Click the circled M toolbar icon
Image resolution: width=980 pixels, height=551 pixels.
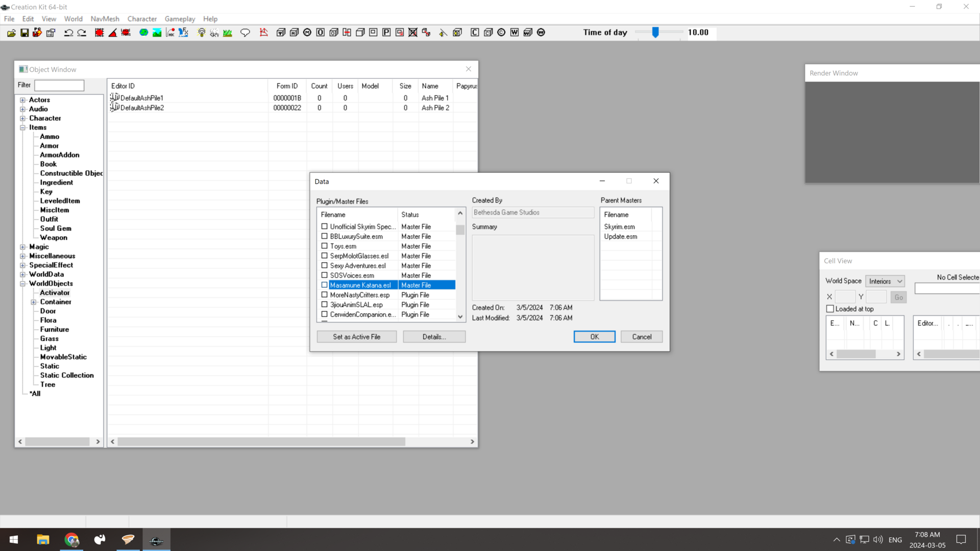coord(307,33)
